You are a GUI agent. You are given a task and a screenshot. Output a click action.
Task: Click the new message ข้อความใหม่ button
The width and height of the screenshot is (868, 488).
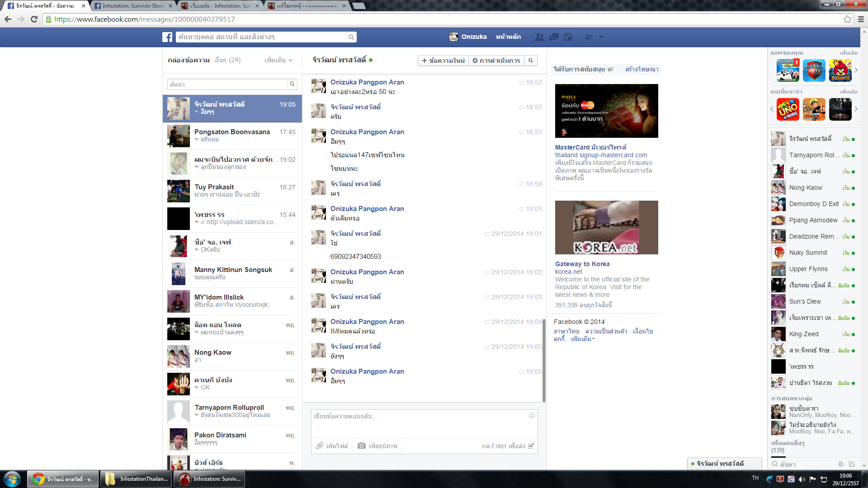(443, 61)
